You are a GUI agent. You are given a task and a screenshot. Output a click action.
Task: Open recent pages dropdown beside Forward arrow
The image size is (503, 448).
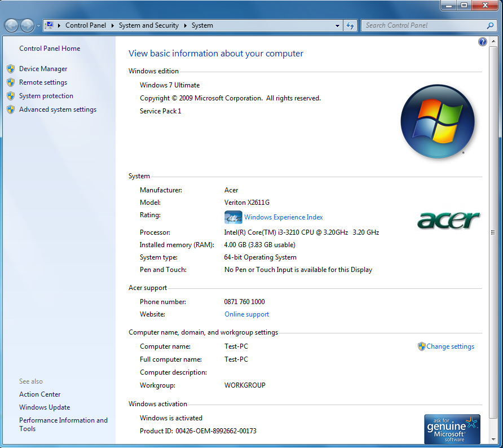(38, 26)
